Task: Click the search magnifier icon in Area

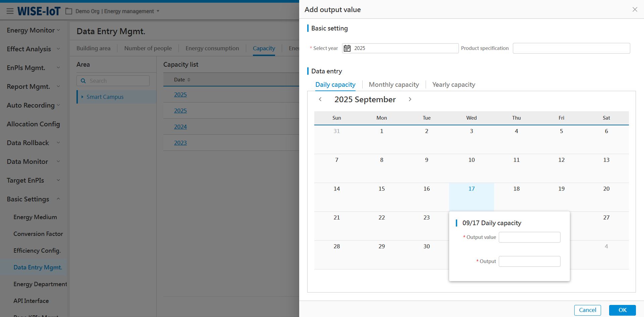Action: (83, 81)
